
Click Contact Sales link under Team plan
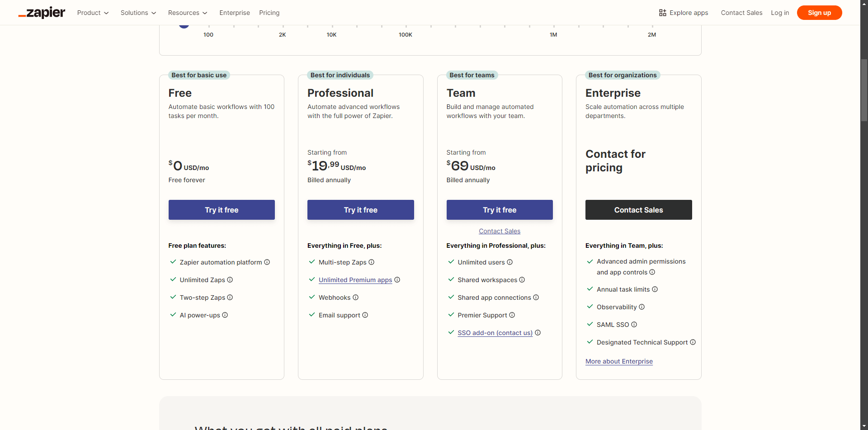click(x=500, y=231)
